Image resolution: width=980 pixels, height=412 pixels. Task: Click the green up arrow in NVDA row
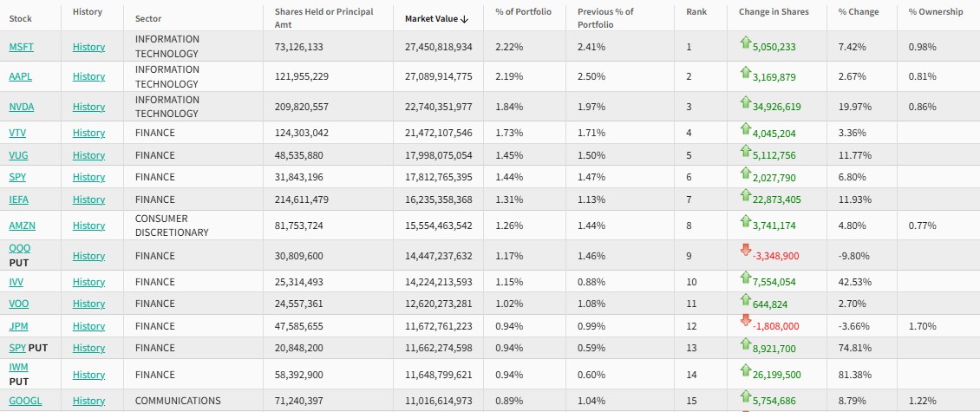(745, 102)
